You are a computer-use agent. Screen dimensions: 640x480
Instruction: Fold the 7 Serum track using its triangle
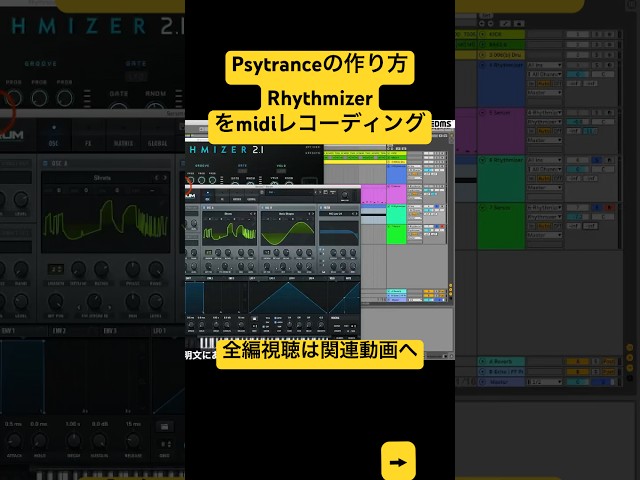482,208
